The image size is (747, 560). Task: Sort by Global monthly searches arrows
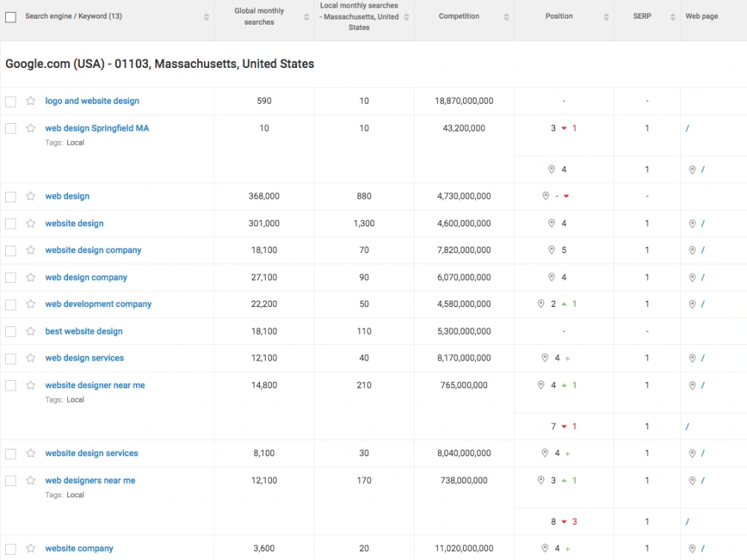coord(306,17)
